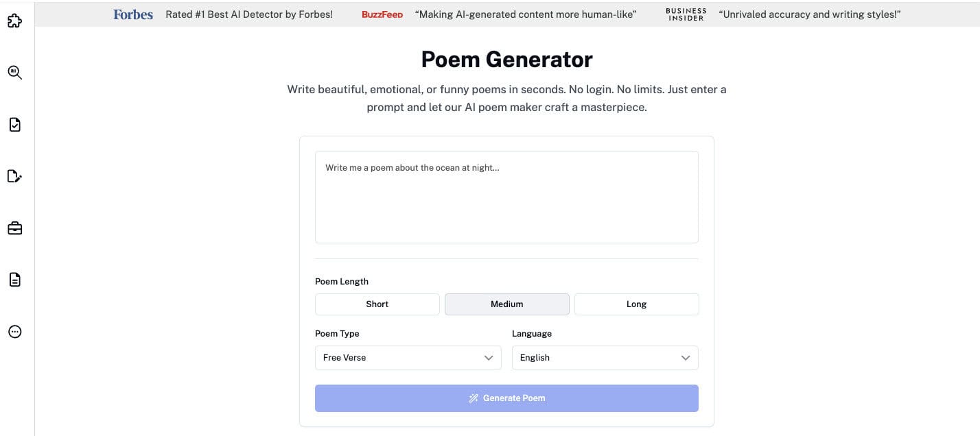Viewport: 980px width, 436px height.
Task: Open the Language dropdown
Action: [x=604, y=358]
